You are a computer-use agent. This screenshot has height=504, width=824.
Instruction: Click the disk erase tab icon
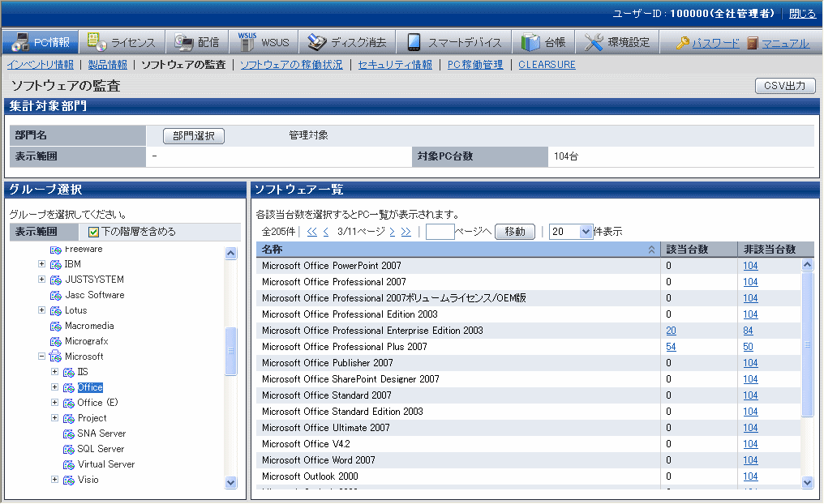pos(316,42)
